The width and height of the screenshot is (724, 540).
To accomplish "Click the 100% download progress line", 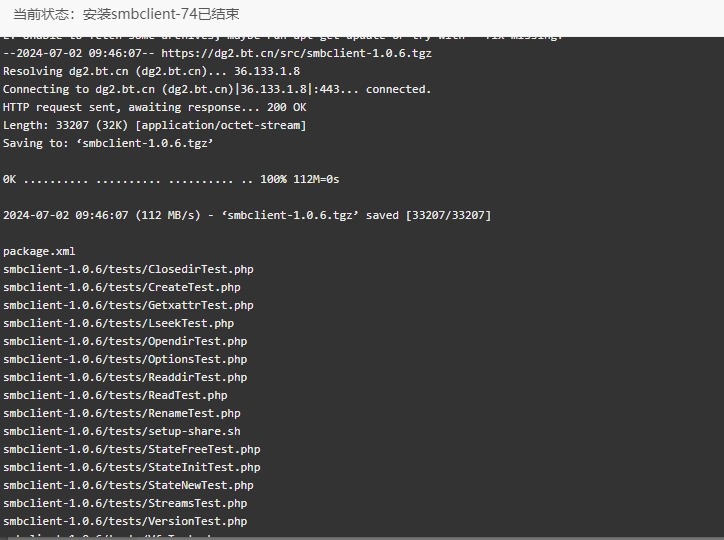I will point(171,180).
